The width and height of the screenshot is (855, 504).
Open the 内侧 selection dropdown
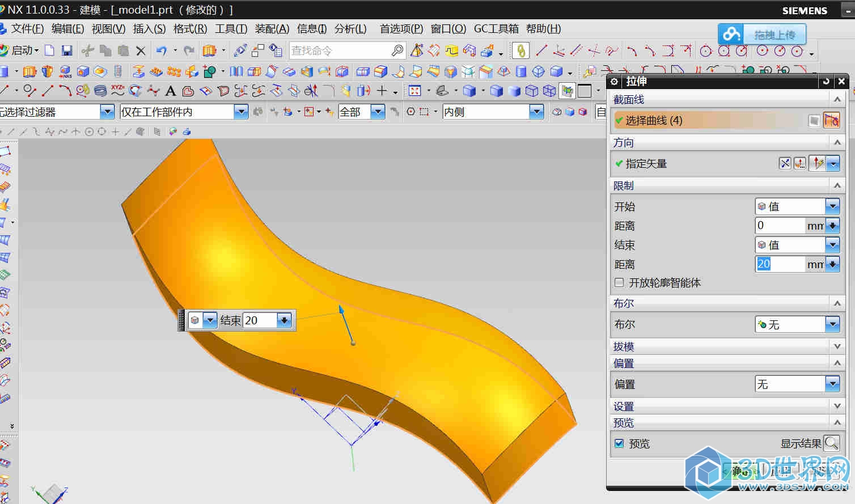(536, 112)
